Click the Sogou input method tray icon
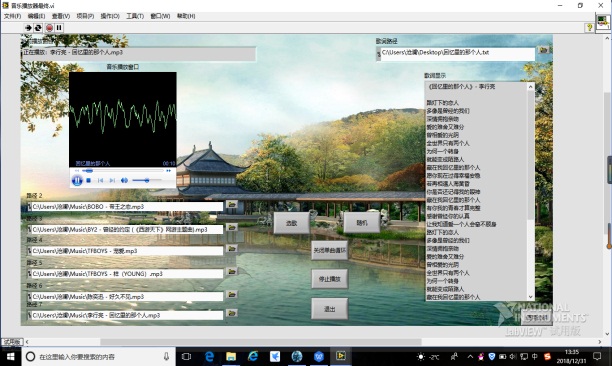The width and height of the screenshot is (612, 366). pyautogui.click(x=547, y=356)
